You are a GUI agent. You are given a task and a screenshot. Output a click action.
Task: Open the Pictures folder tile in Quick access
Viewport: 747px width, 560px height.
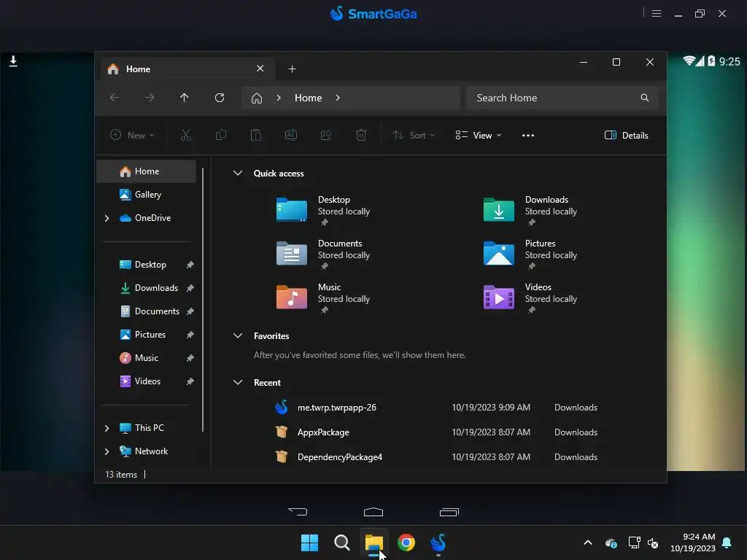click(x=531, y=254)
